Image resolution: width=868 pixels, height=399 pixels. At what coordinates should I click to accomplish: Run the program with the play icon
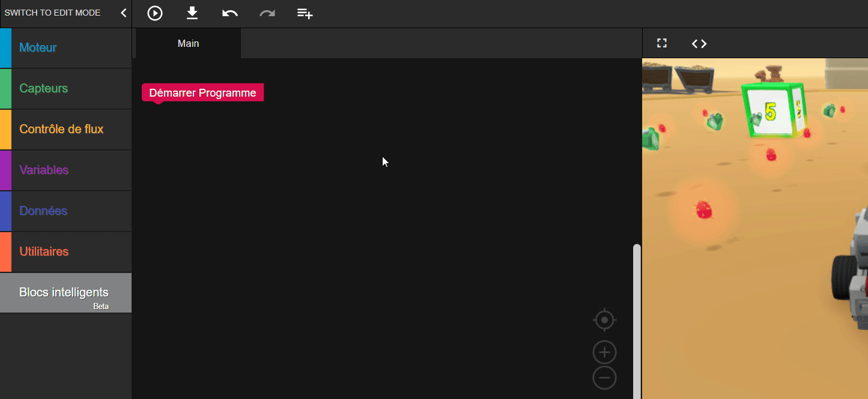click(x=155, y=13)
